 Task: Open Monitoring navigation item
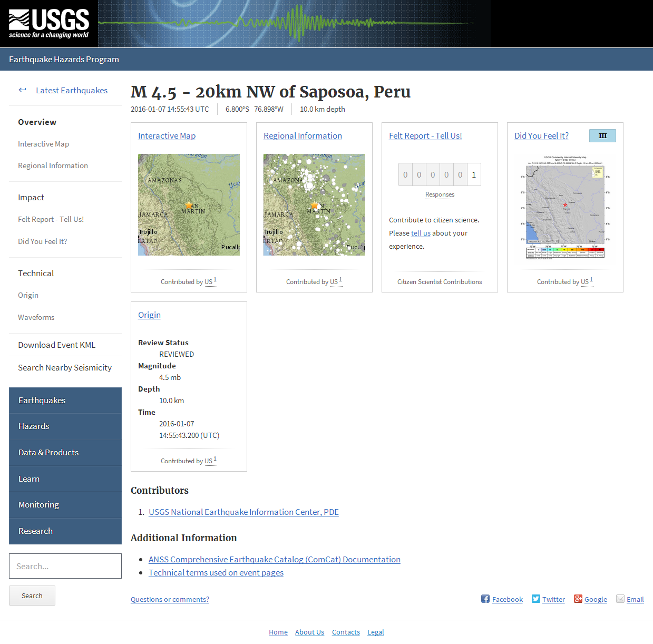pos(65,505)
